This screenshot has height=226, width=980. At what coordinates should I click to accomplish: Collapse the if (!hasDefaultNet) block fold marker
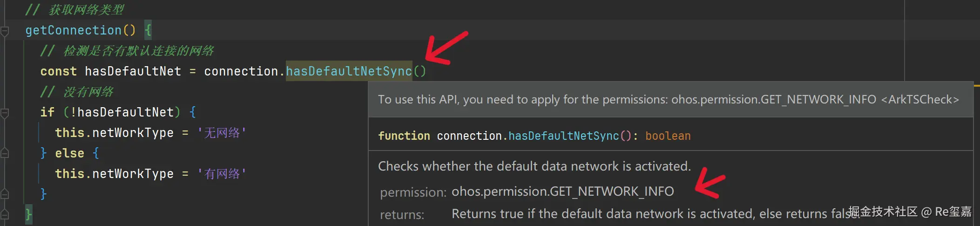click(5, 113)
